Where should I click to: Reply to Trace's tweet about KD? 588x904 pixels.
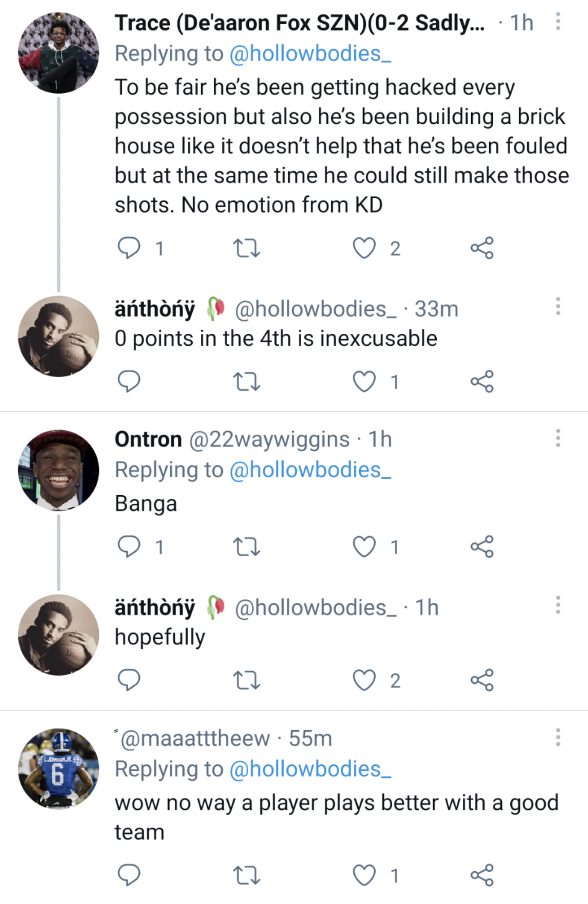point(128,248)
